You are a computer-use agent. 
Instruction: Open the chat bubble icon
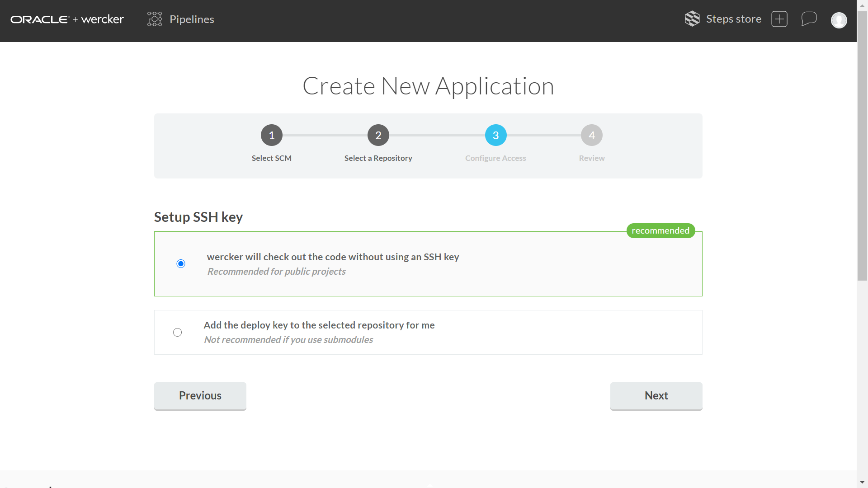click(809, 19)
